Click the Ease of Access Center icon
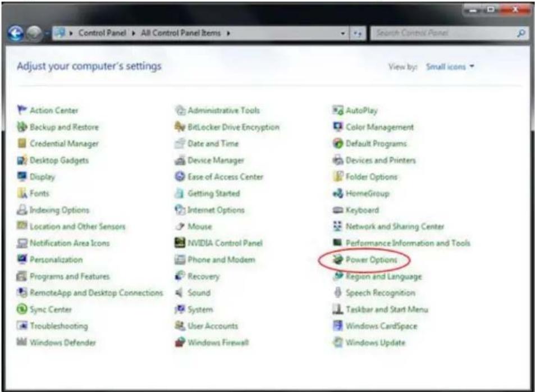Image resolution: width=535 pixels, height=392 pixels. pos(180,176)
